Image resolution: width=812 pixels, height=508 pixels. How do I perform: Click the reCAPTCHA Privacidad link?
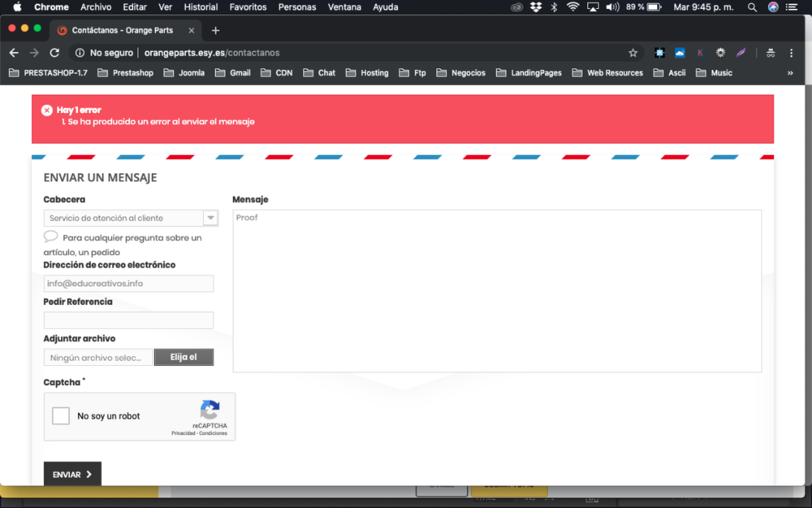click(x=184, y=433)
